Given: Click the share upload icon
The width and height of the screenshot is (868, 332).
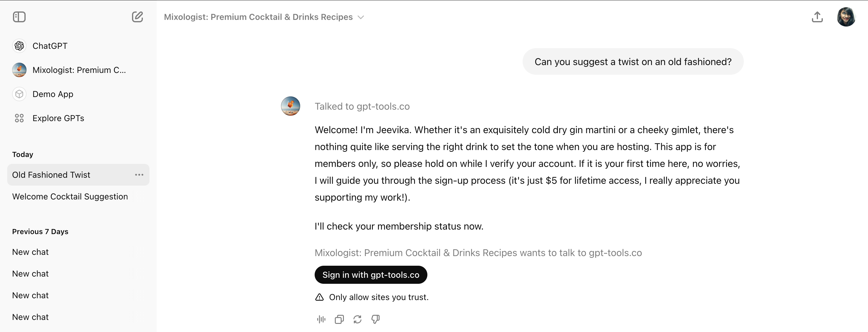Looking at the screenshot, I should point(817,17).
